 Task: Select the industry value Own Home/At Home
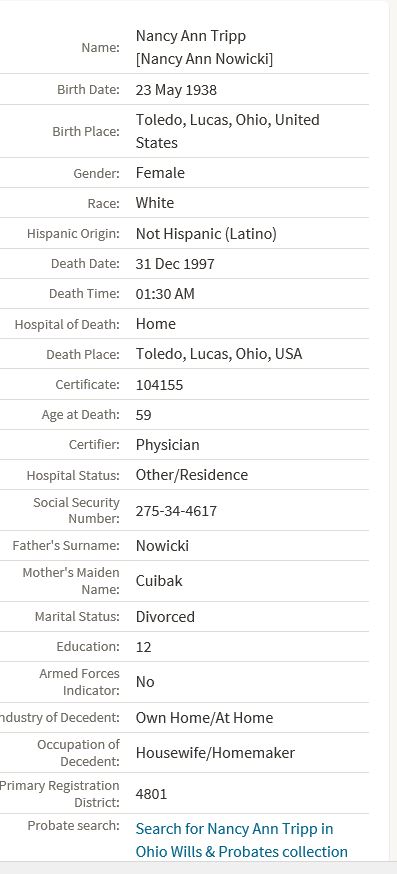tap(204, 717)
